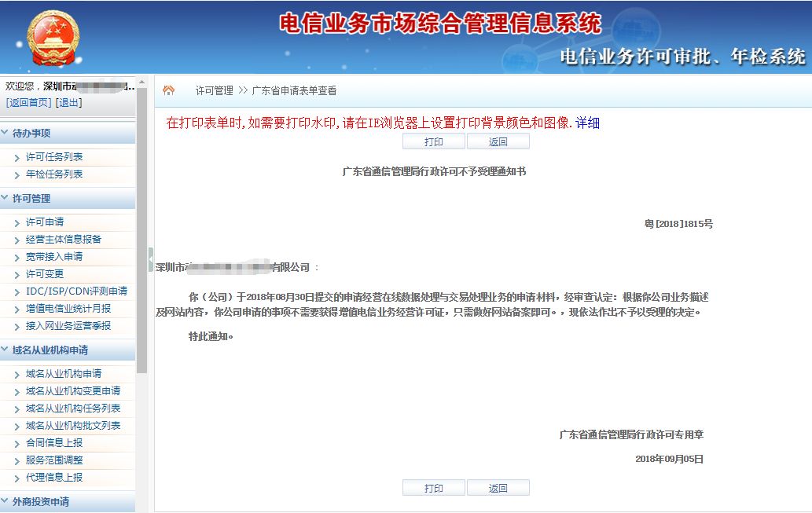Screen dimensions: 812x513
Task: Click the sidebar collapse handle
Action: pos(151,259)
